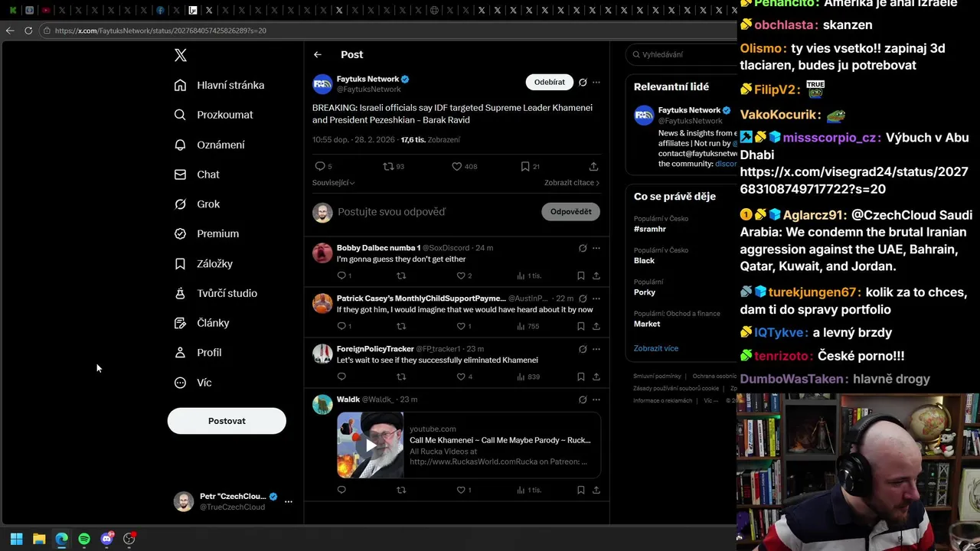Open Zobrazit citace quotes link
Image resolution: width=980 pixels, height=551 pixels.
[572, 183]
